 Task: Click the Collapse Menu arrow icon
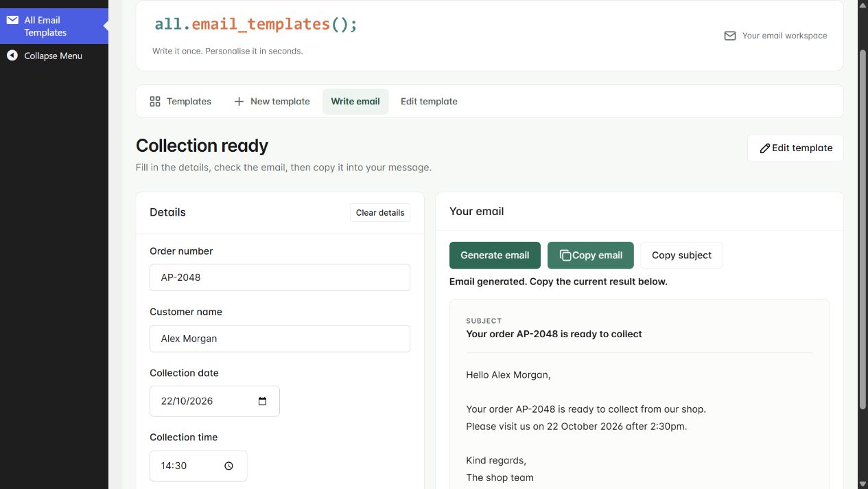pos(12,56)
